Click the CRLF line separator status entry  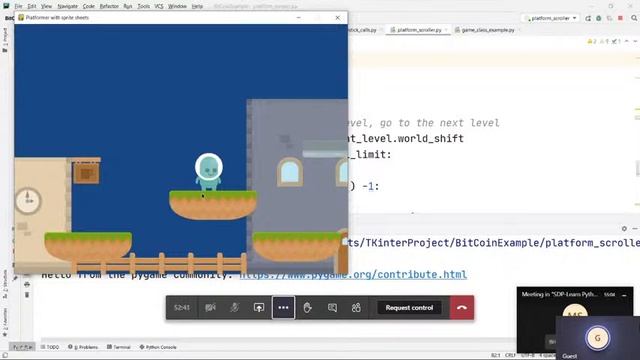(510, 355)
